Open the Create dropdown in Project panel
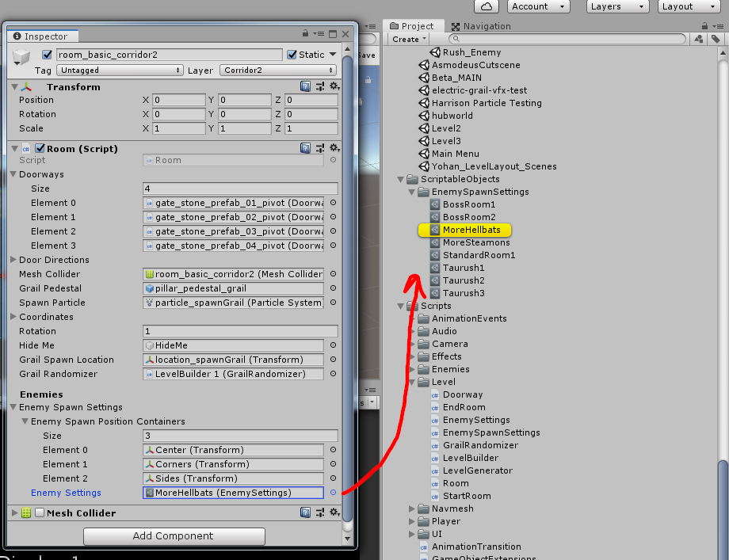This screenshot has width=729, height=560. click(x=409, y=40)
